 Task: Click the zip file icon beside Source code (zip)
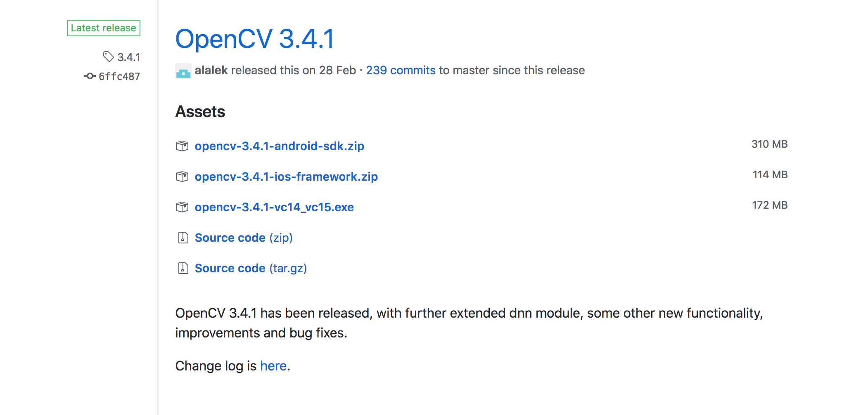point(183,238)
